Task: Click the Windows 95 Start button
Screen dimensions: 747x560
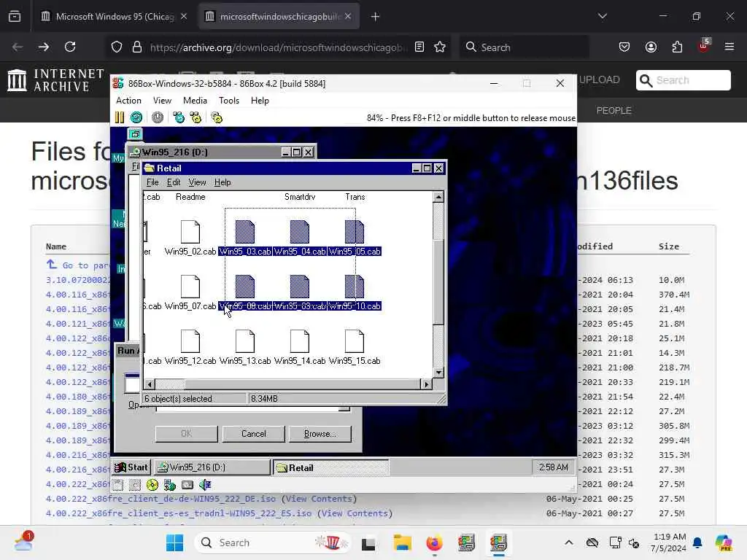Action: pos(131,467)
